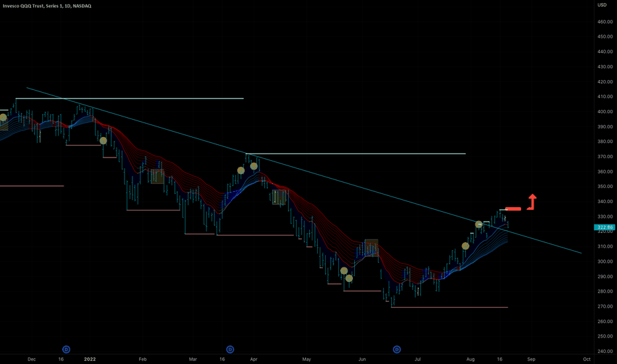Click the 390.00 price axis label

(x=605, y=126)
